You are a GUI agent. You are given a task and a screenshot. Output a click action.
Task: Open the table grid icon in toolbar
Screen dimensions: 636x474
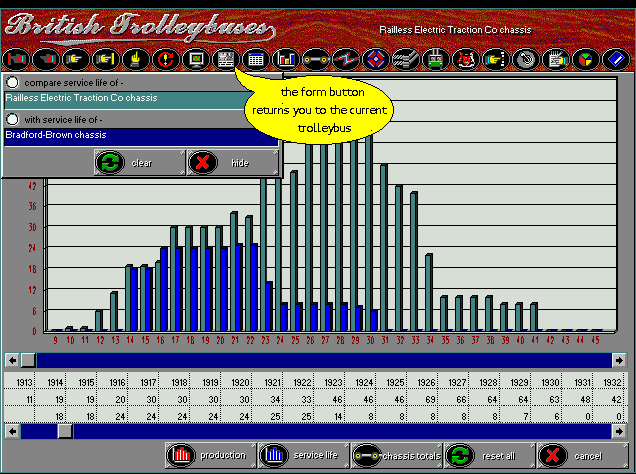point(256,60)
